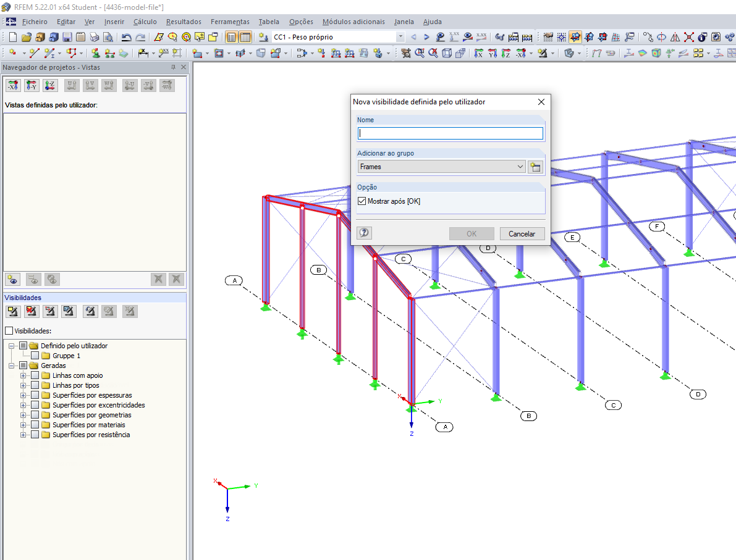Expand Superfícies por excentricidades node
The image size is (736, 560).
point(23,405)
